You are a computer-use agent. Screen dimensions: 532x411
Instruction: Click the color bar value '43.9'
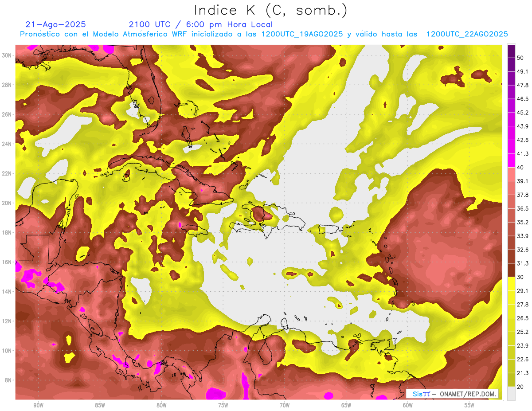click(522, 126)
